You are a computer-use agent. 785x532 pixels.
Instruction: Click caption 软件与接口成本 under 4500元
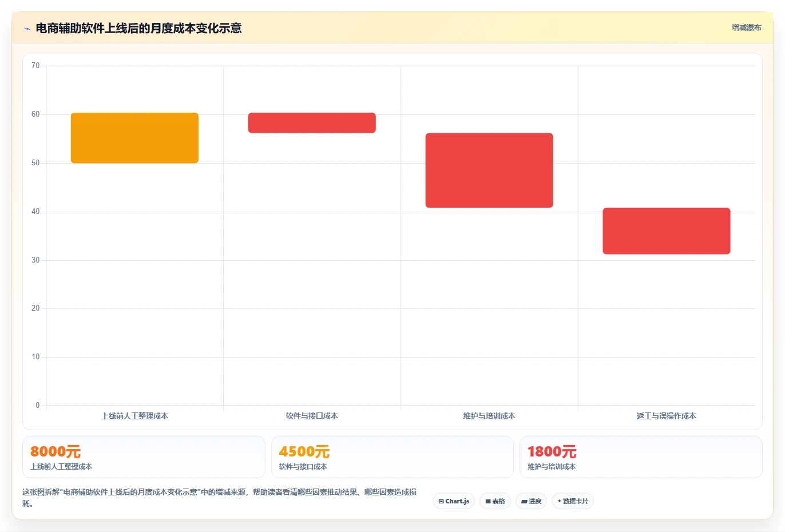(x=303, y=467)
